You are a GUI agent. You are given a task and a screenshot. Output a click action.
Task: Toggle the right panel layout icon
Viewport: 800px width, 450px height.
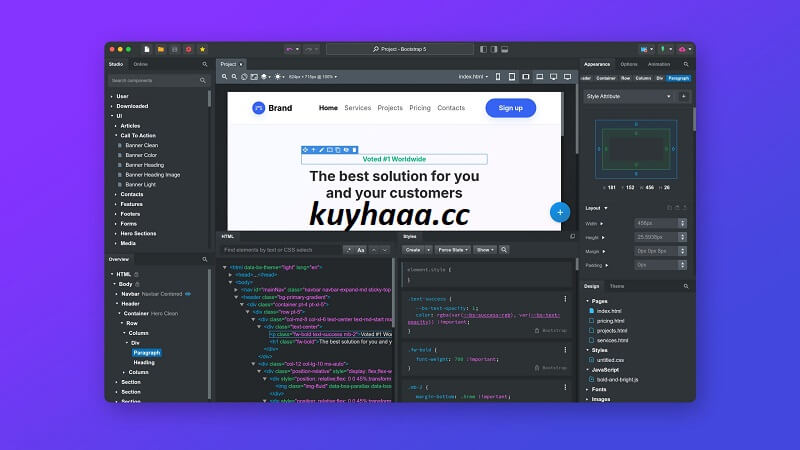point(494,49)
